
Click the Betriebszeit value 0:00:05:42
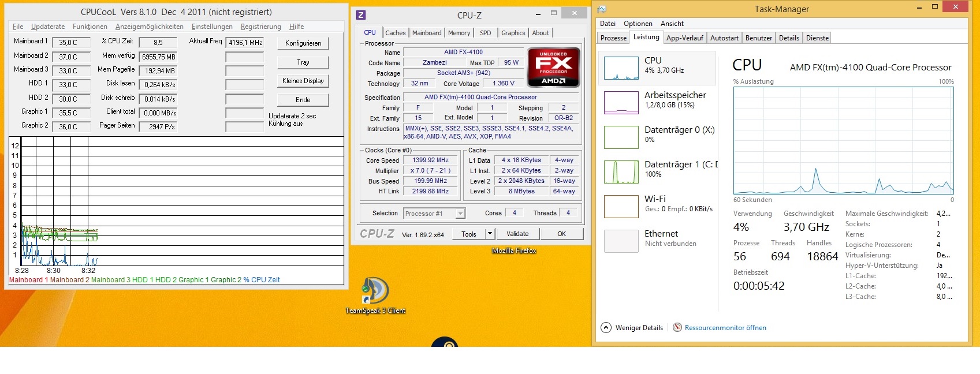(759, 286)
